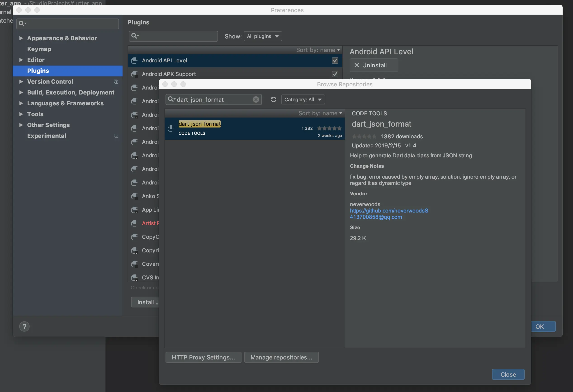Select the Experimental settings entry
Screen dimensions: 573x392
click(47, 136)
